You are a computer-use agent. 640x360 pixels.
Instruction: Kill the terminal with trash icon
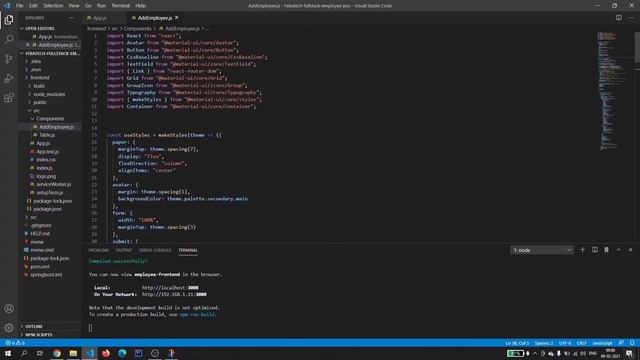[x=607, y=250]
